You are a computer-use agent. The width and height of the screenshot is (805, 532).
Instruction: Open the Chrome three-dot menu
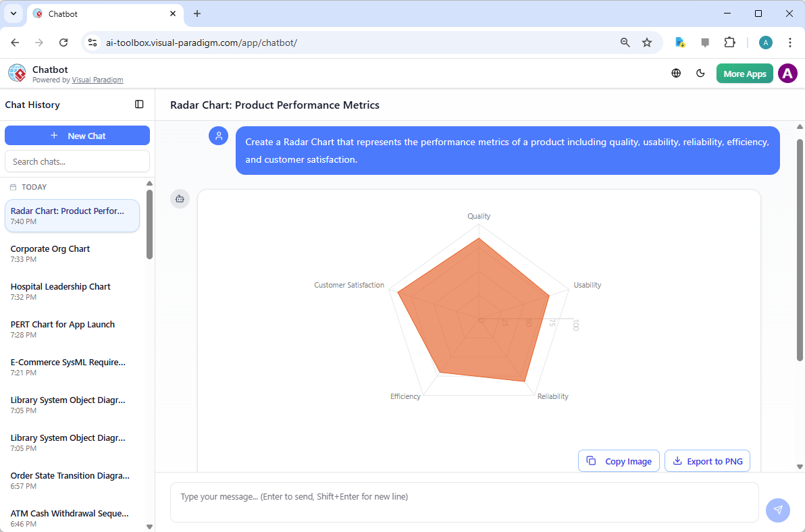tap(790, 42)
